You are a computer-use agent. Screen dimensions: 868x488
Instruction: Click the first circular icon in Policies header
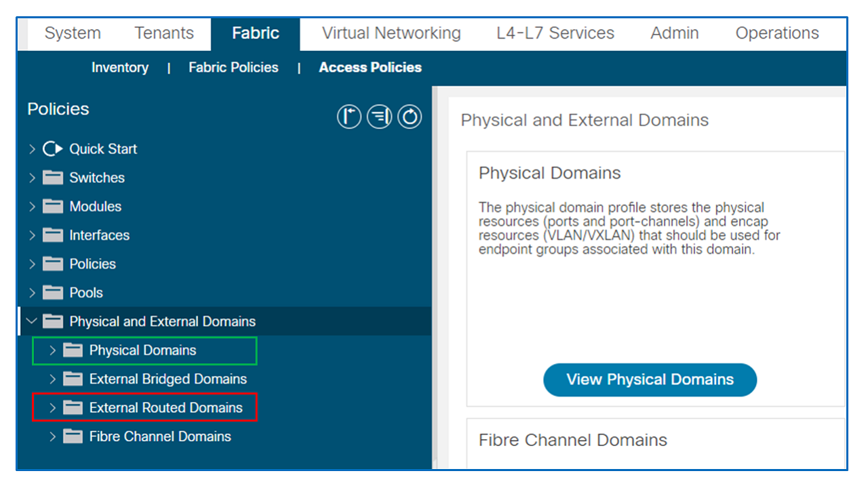pos(349,117)
